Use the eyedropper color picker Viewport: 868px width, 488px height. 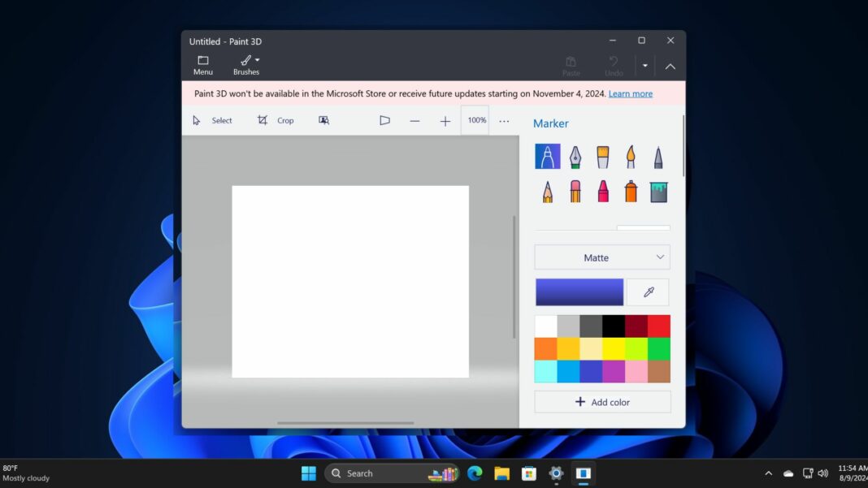[648, 292]
